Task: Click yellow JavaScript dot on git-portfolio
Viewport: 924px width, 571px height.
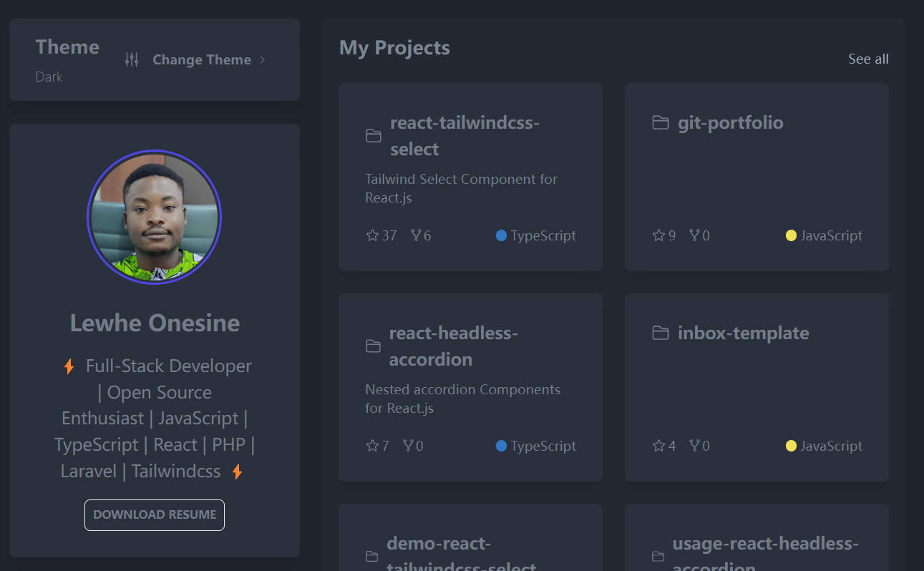Action: tap(791, 235)
